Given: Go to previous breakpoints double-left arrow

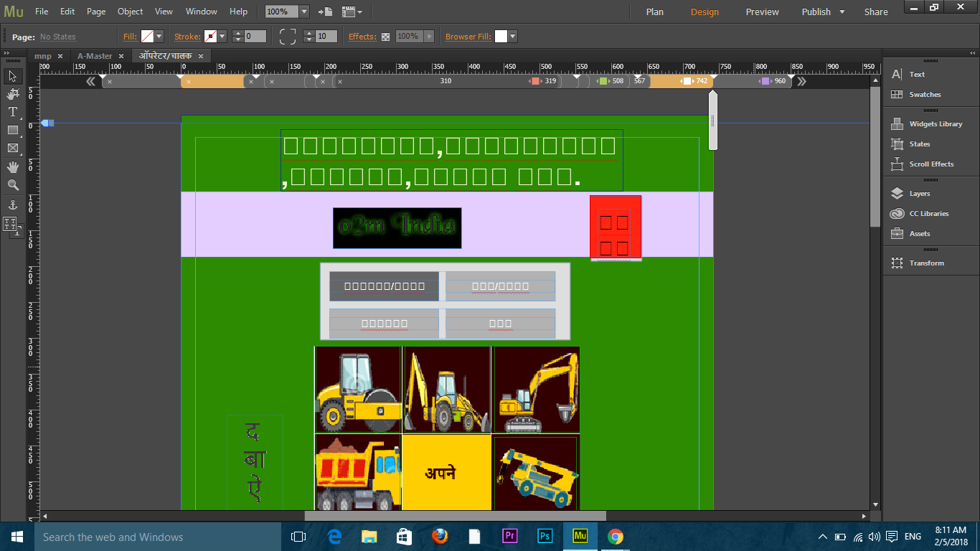Looking at the screenshot, I should click(91, 81).
